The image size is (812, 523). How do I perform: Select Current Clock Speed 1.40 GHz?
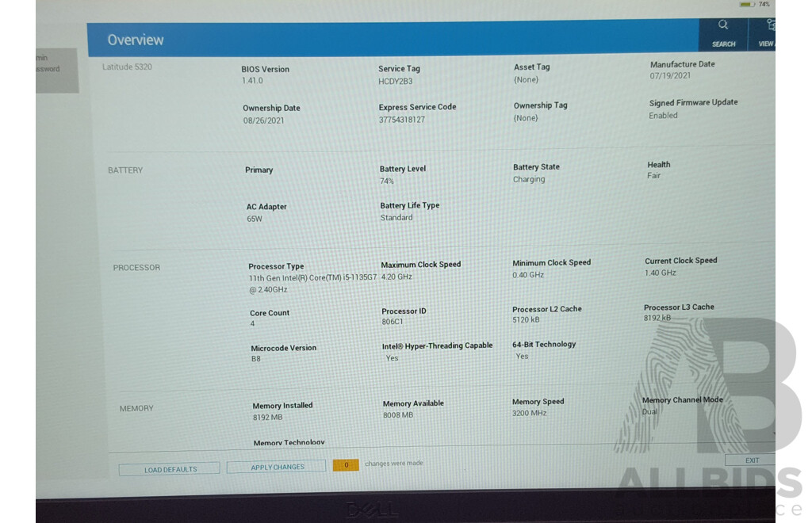coord(661,273)
